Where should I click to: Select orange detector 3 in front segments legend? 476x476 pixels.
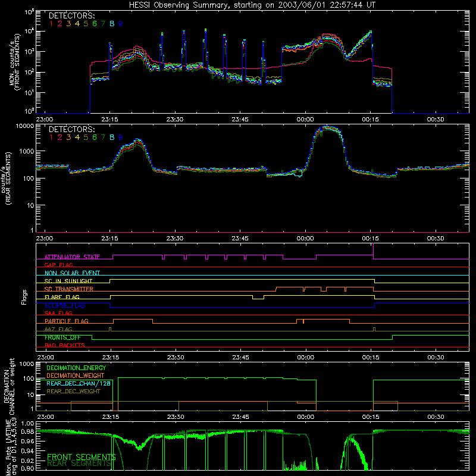pos(68,24)
